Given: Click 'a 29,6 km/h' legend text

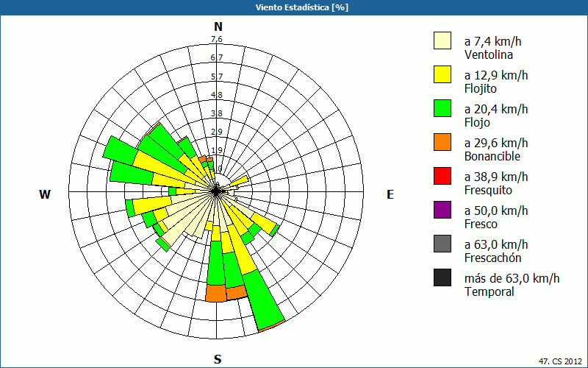Looking at the screenshot, I should point(496,143).
